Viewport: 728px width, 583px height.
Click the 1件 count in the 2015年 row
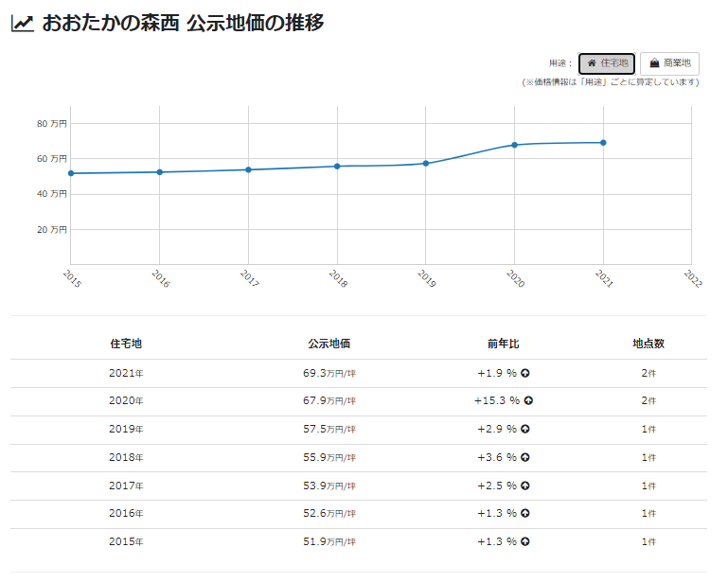click(x=648, y=541)
